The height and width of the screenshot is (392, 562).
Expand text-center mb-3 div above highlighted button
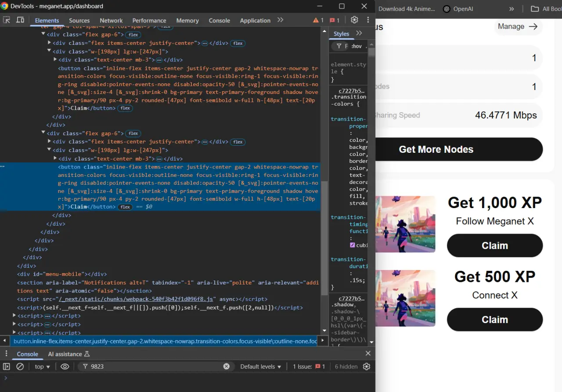click(55, 158)
